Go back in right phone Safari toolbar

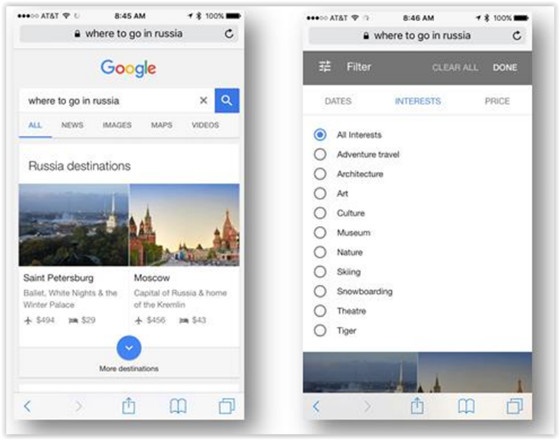tap(316, 406)
